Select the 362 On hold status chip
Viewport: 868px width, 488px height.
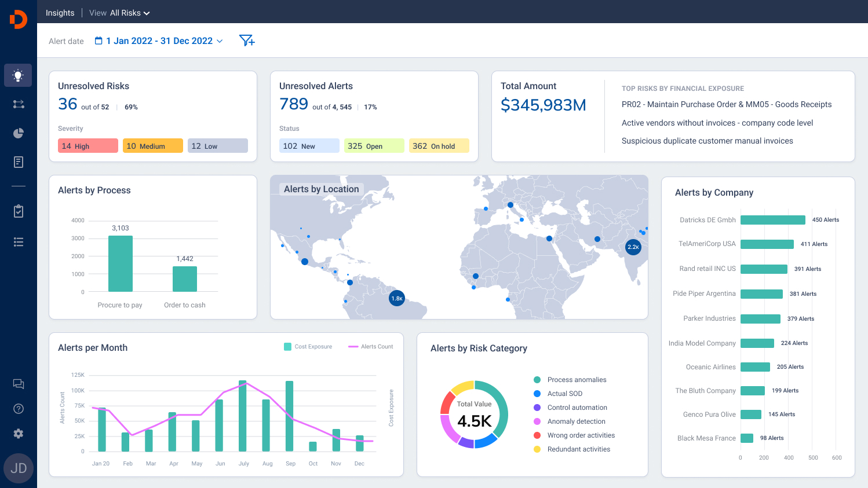[439, 146]
